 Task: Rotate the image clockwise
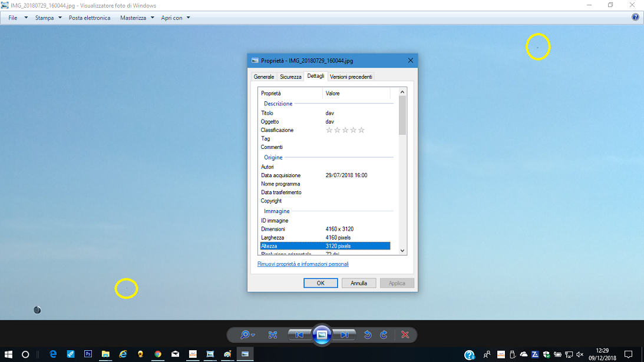(384, 335)
